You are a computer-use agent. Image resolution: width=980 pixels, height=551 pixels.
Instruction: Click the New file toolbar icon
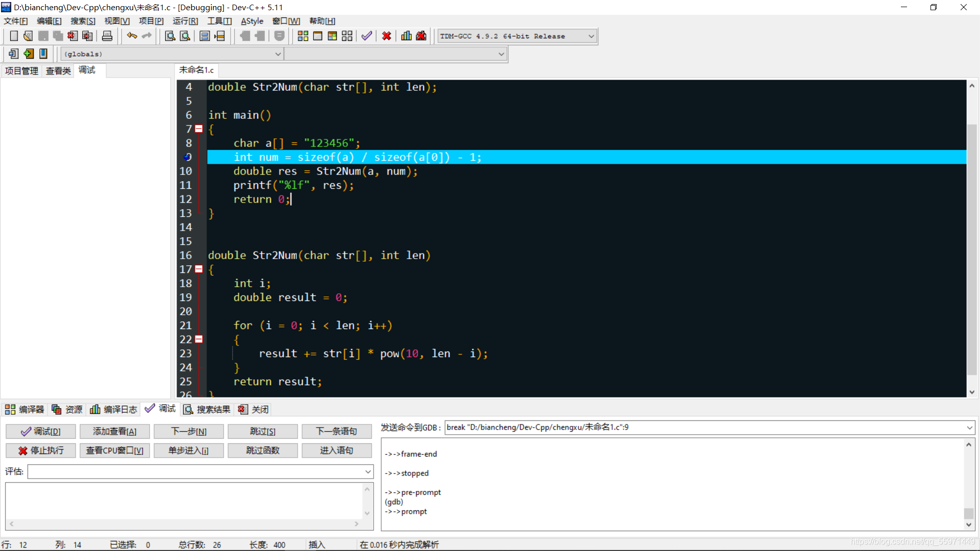pos(14,36)
